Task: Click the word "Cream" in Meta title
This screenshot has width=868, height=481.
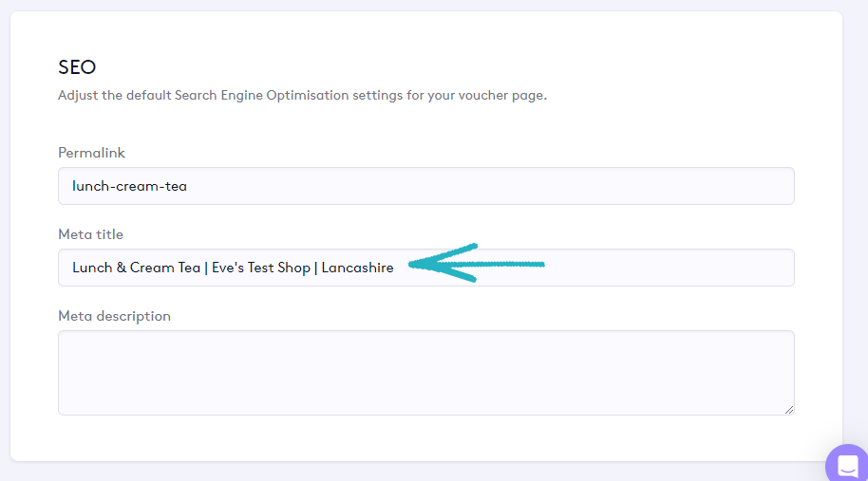Action: tap(152, 268)
